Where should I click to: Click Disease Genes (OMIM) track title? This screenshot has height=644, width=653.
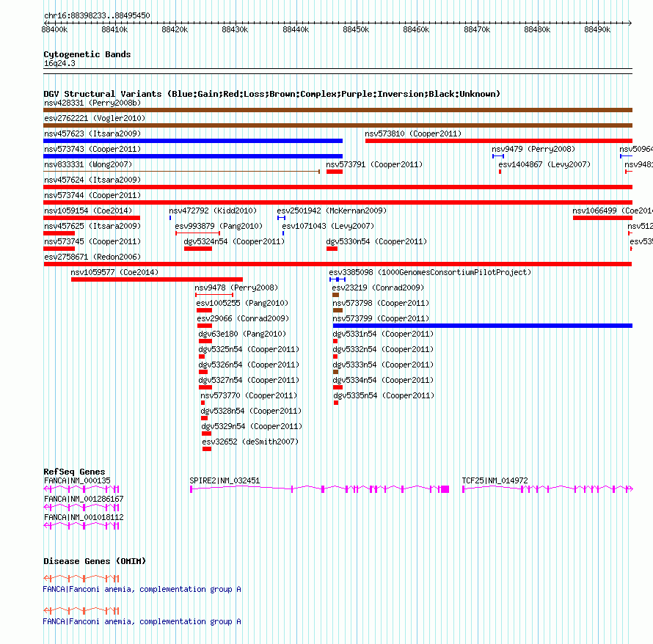[x=95, y=561]
